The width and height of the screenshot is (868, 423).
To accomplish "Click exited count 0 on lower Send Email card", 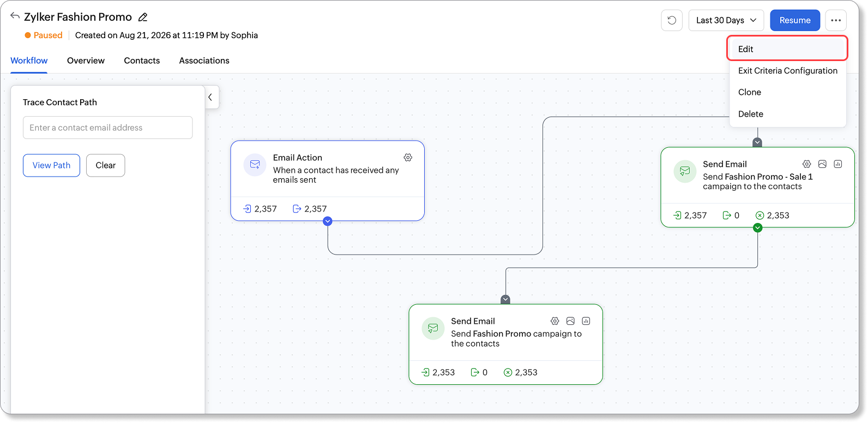I will (479, 372).
